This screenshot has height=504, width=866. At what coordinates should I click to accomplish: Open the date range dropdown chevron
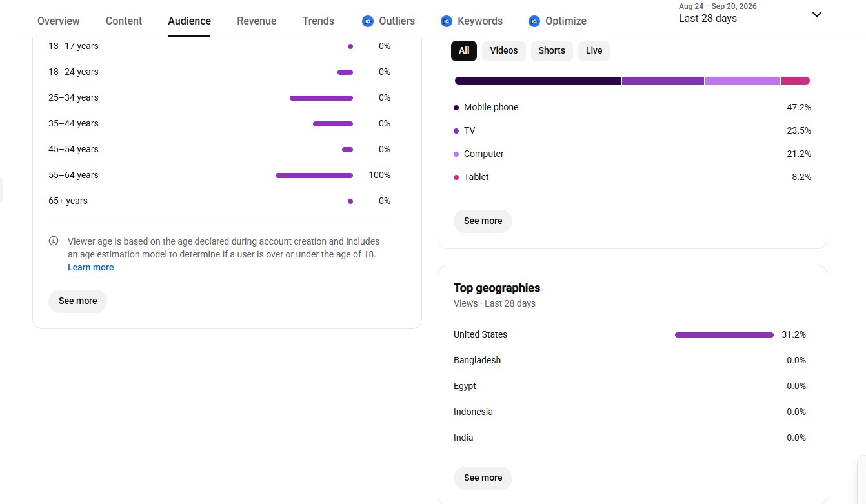[x=817, y=15]
